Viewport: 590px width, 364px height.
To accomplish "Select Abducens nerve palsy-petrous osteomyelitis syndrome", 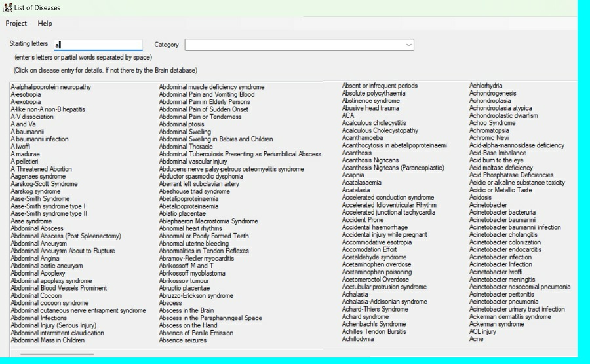I will coord(231,169).
